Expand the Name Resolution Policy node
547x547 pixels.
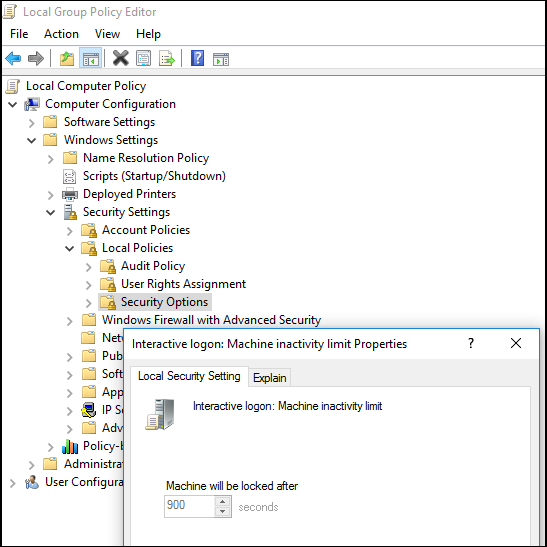(51, 159)
